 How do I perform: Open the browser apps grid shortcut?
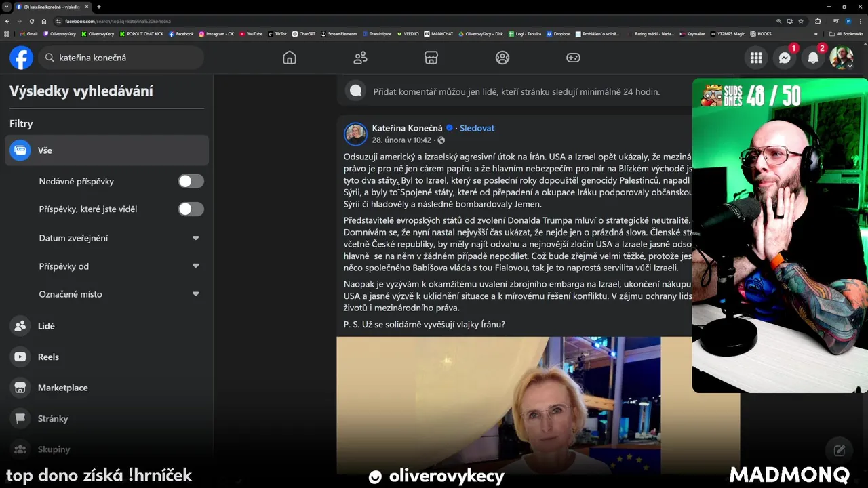(7, 34)
